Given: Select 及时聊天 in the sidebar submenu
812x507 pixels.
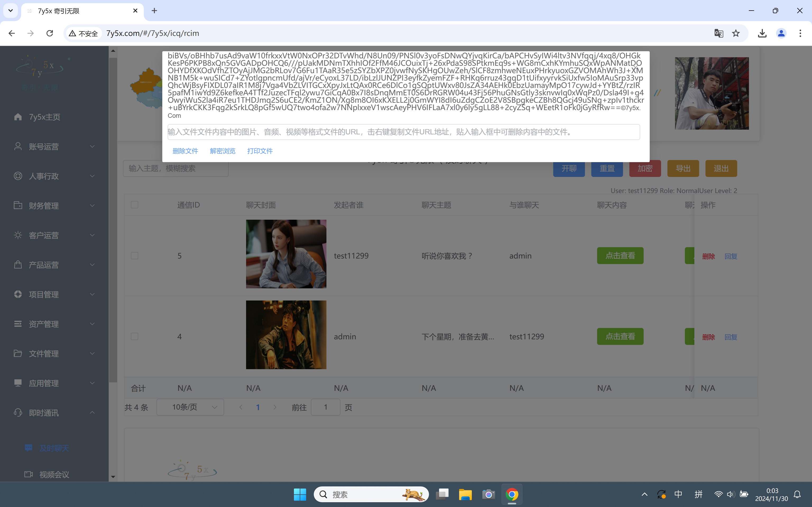Looking at the screenshot, I should (54, 448).
